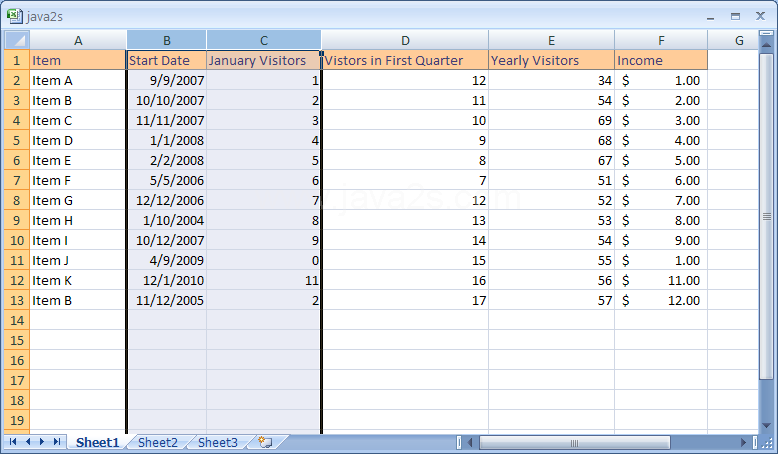Select the first quarter cell '17'

[405, 300]
